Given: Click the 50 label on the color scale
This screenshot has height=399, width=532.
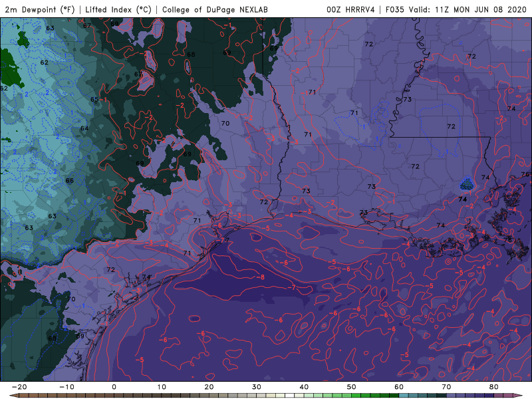Looking at the screenshot, I should (352, 387).
